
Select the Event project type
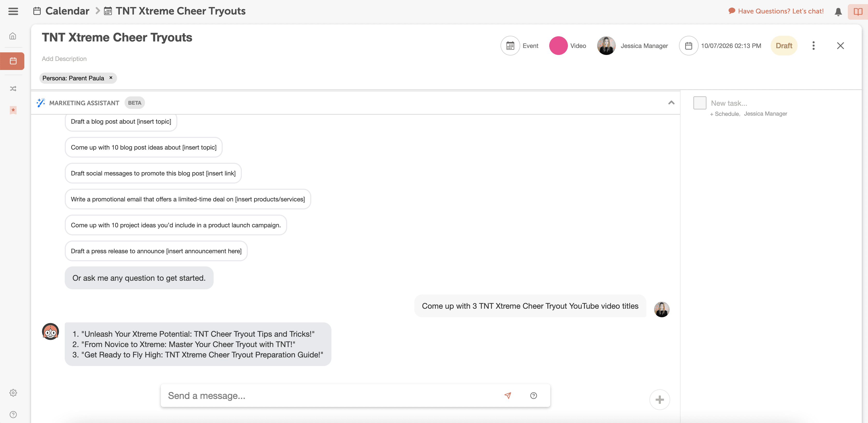pos(520,46)
